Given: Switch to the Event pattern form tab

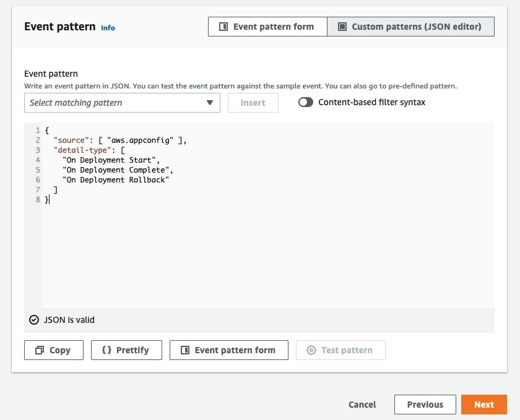Looking at the screenshot, I should coord(267,27).
